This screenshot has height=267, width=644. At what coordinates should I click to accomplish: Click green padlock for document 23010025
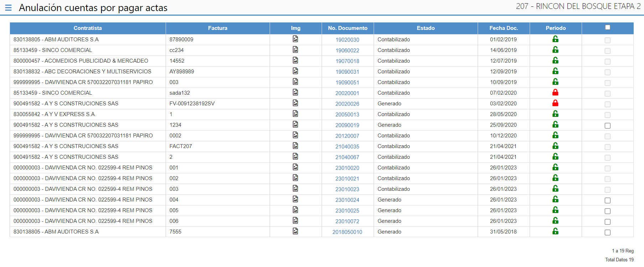coord(555,210)
